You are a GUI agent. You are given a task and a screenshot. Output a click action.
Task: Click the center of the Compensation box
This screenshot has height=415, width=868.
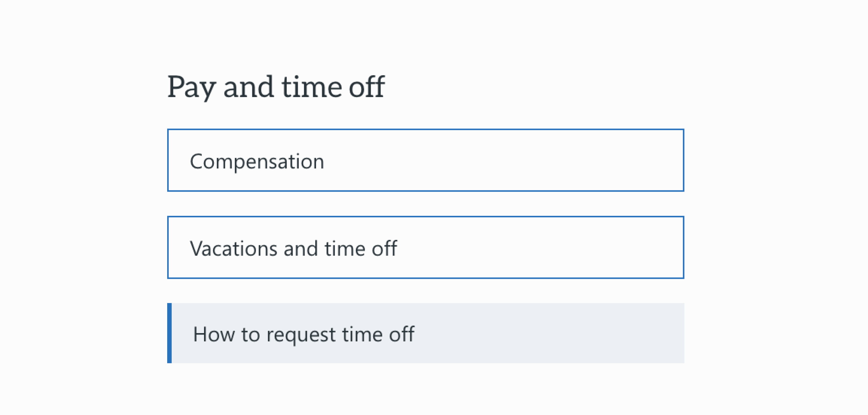425,160
